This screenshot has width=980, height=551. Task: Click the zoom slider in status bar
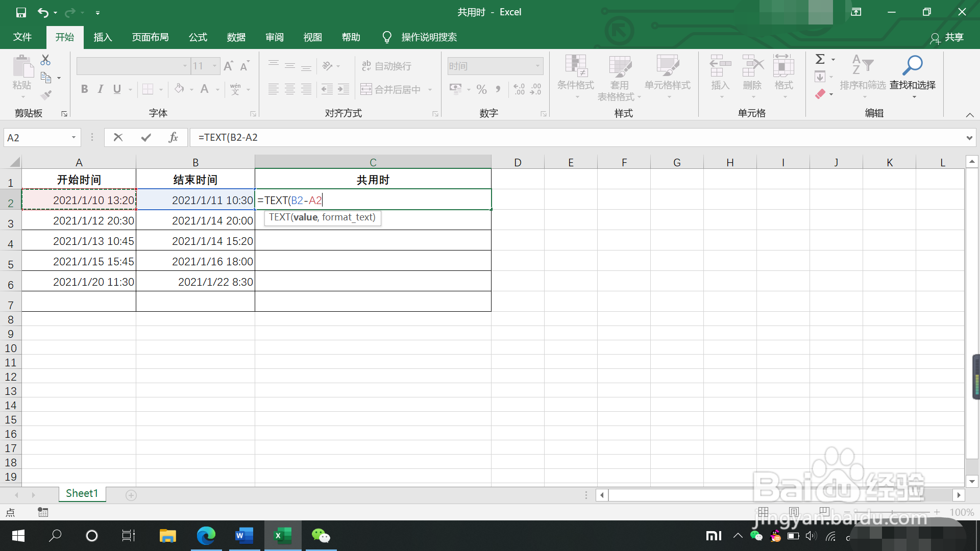(892, 512)
